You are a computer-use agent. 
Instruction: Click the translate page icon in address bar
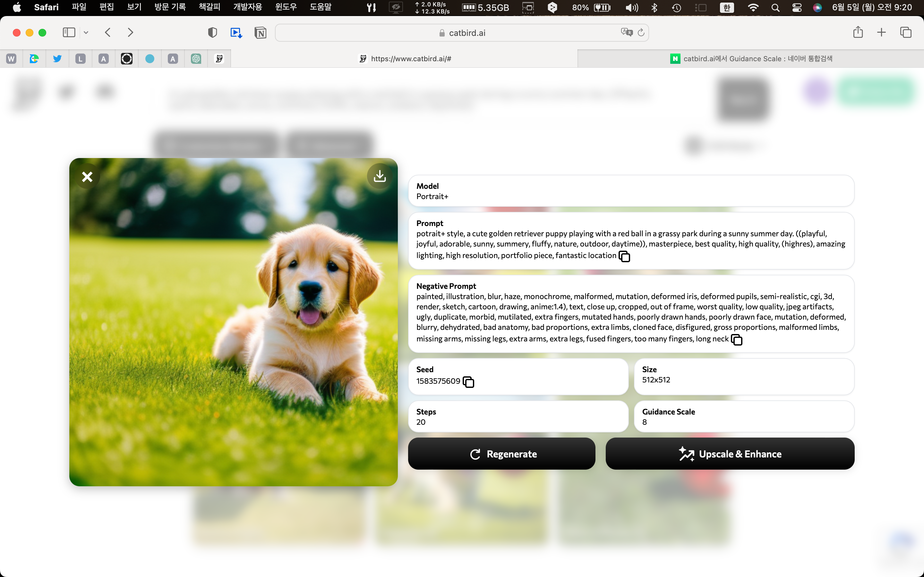coord(626,32)
